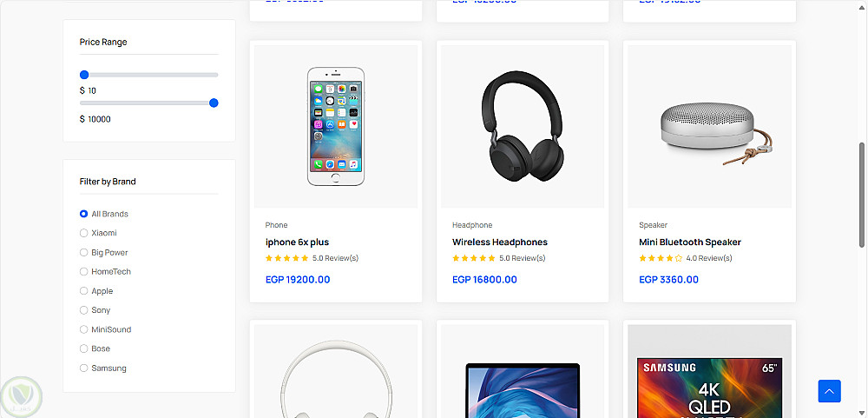
Task: Click the star rating under iphone 6x plus
Action: click(286, 258)
